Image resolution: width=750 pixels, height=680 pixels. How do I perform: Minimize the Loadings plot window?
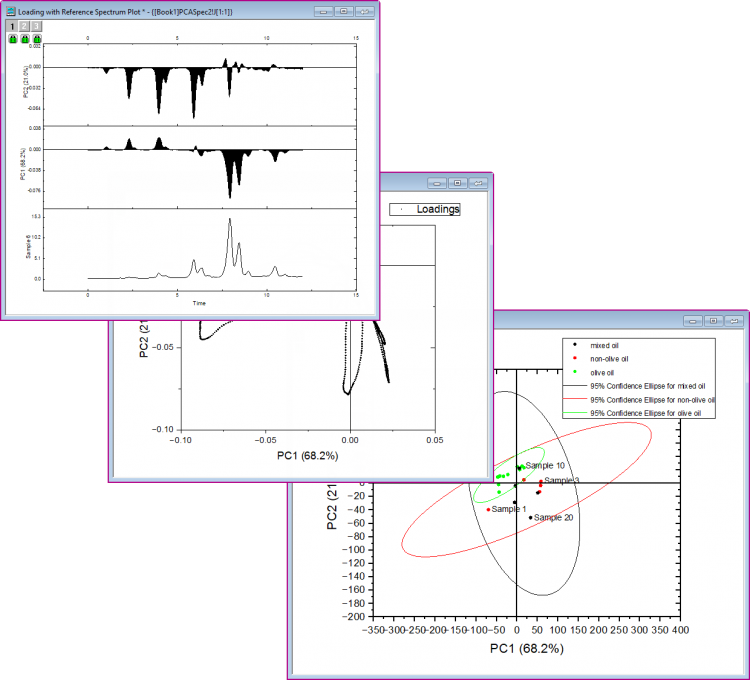point(437,183)
